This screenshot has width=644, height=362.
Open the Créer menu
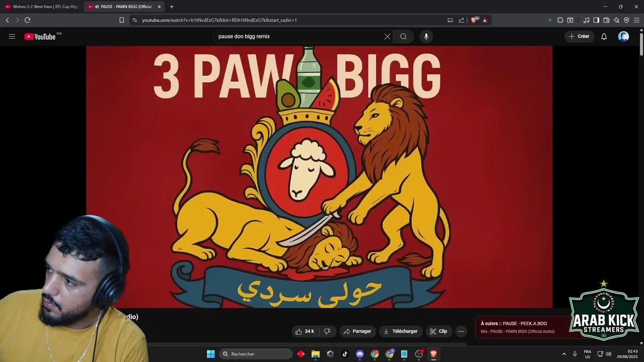coord(579,37)
